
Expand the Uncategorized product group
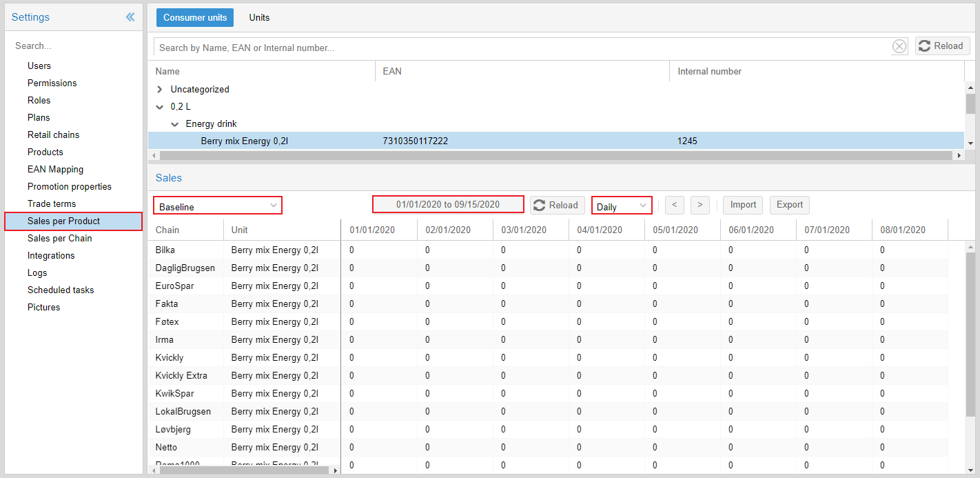point(159,89)
